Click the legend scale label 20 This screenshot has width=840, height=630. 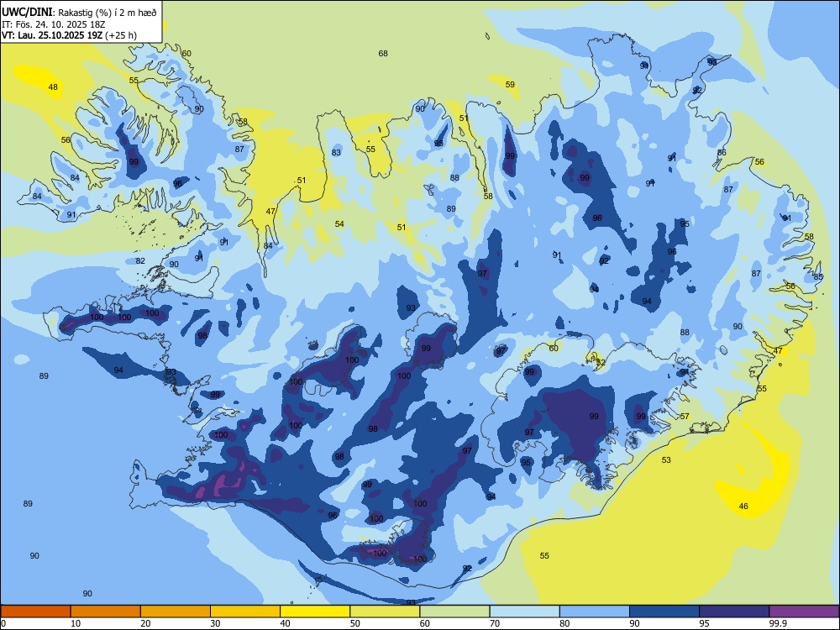coord(145,623)
